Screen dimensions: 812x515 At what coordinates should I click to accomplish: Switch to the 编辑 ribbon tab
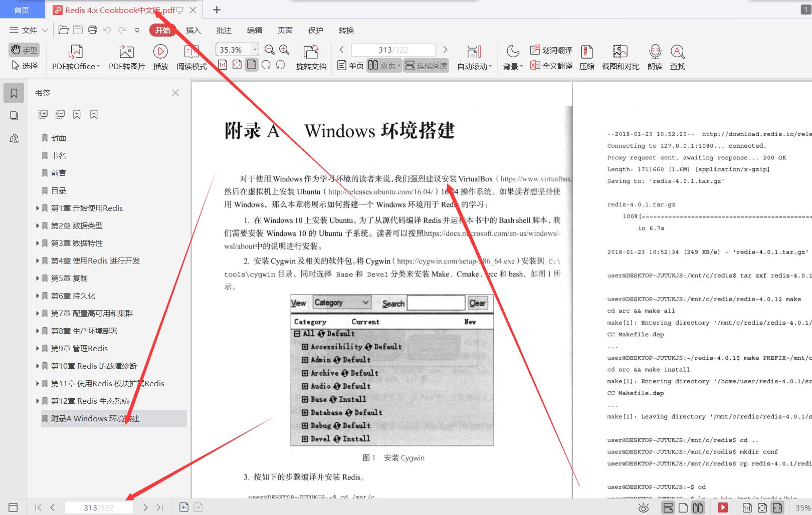254,30
